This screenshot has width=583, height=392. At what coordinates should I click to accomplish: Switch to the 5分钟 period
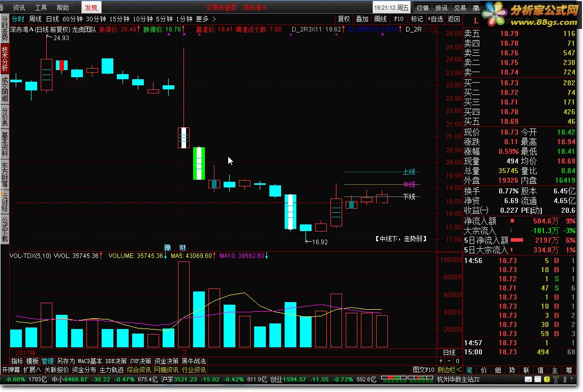(x=164, y=19)
